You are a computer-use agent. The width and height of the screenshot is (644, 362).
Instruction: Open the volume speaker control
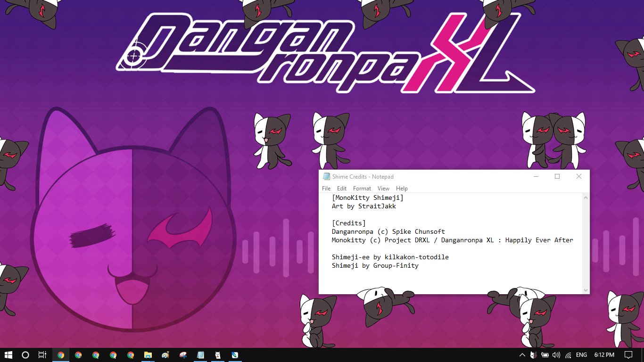556,355
